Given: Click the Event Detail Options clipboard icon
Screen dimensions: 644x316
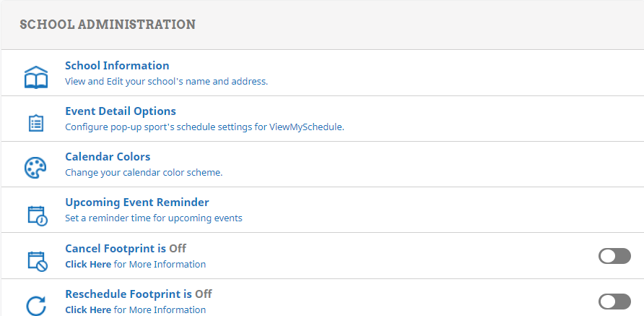Looking at the screenshot, I should [35, 123].
